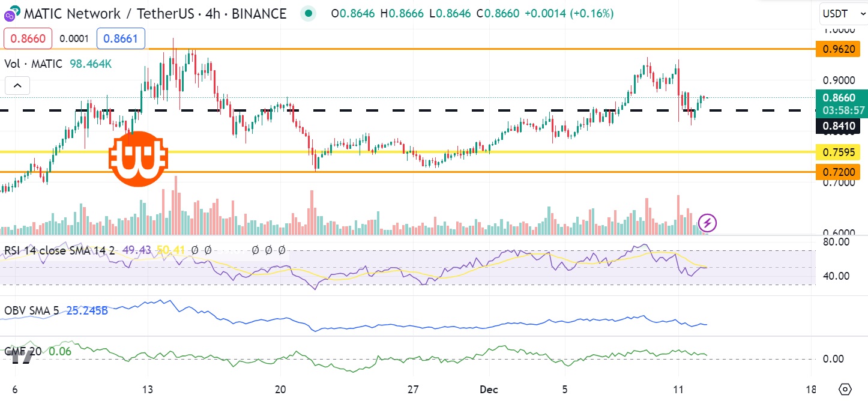
Task: Select the yellow horizontal line at 0.7595
Action: 408,152
